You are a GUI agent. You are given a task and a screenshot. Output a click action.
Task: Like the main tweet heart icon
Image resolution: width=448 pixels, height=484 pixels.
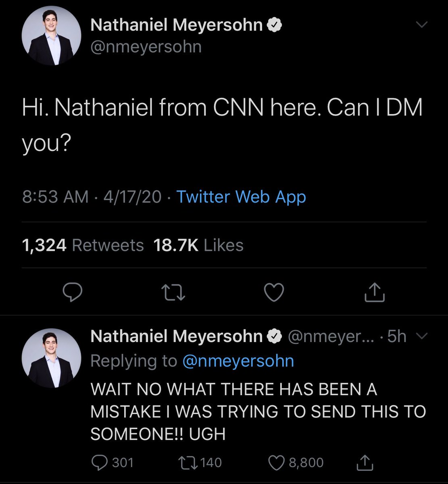click(x=274, y=292)
